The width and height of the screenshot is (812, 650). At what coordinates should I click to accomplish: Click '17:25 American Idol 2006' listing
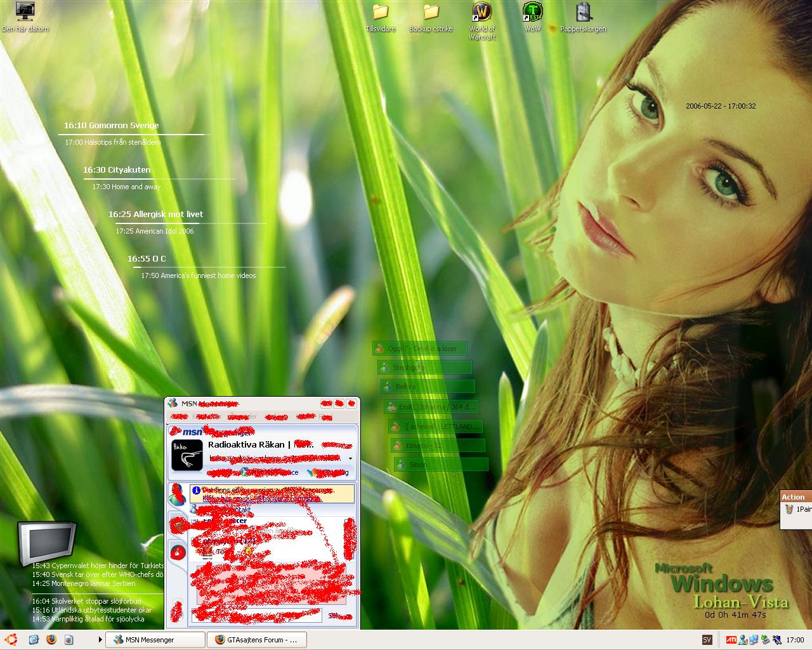click(155, 231)
